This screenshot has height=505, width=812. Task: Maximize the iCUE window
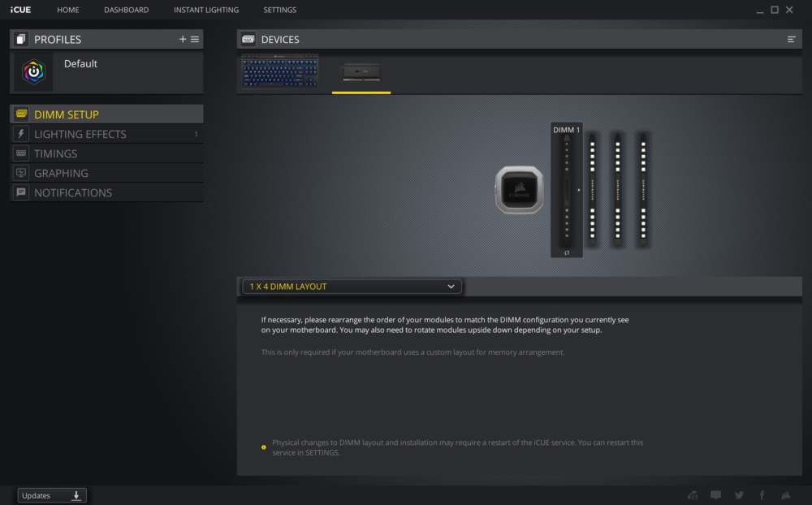(x=775, y=10)
